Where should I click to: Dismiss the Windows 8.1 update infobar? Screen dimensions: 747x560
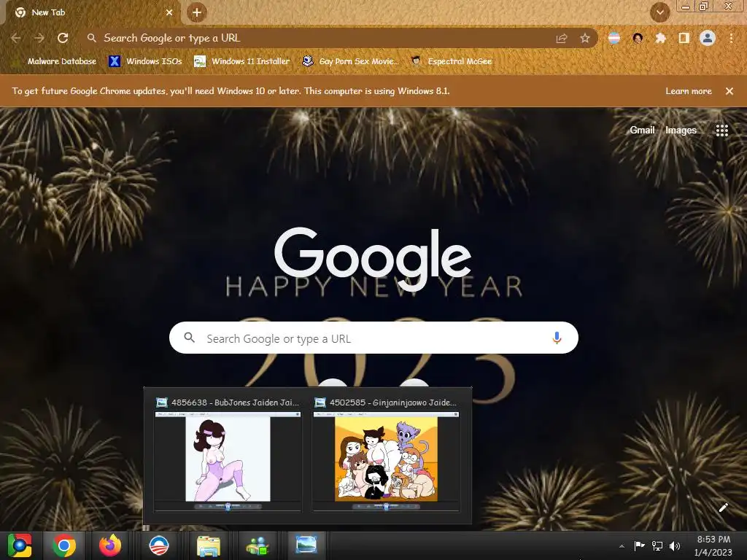click(729, 91)
